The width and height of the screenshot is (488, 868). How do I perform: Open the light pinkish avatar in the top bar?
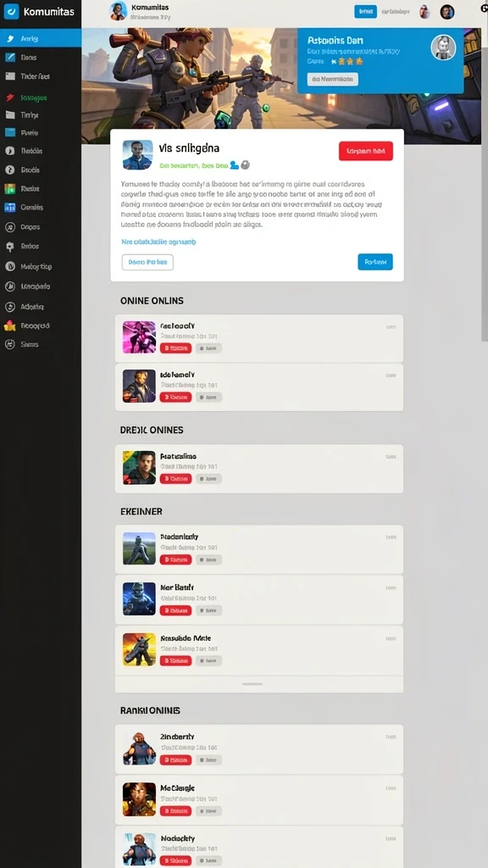(x=424, y=12)
